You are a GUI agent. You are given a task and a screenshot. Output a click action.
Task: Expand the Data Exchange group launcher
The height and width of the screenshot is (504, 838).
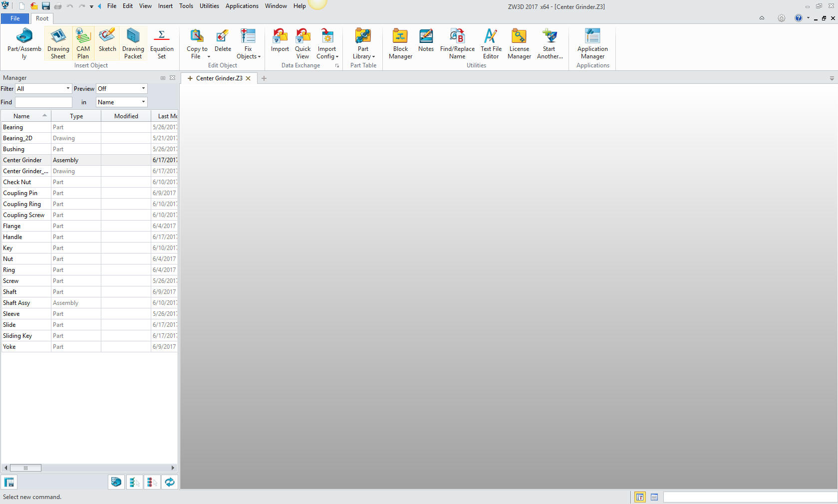pyautogui.click(x=337, y=65)
